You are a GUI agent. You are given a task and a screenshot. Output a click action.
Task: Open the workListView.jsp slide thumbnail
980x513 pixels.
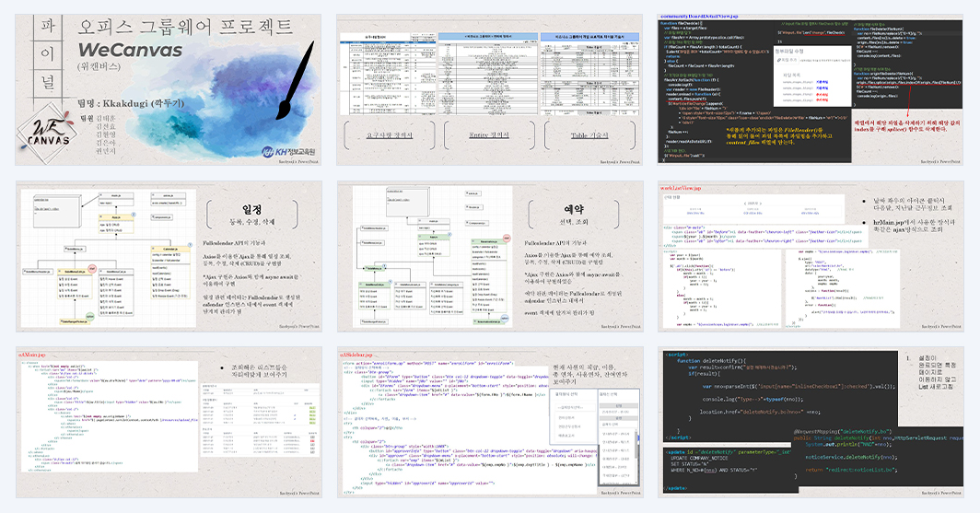[x=811, y=256]
